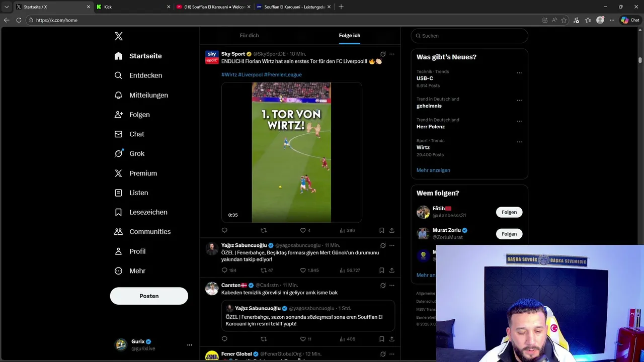Screen dimensions: 644x362
Task: Bookmark Yağız Sabuncuoğlu's Mert Günok post
Action: coord(382,270)
